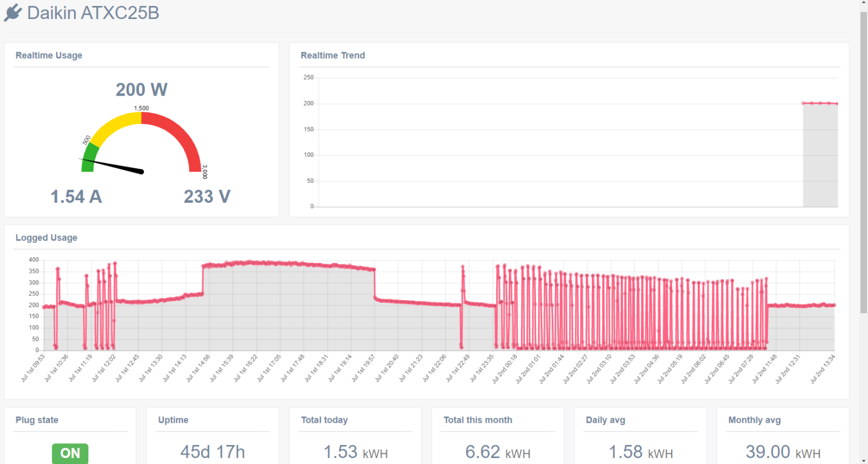Click the Jul 2nd 07:28 axis label

pyautogui.click(x=741, y=369)
